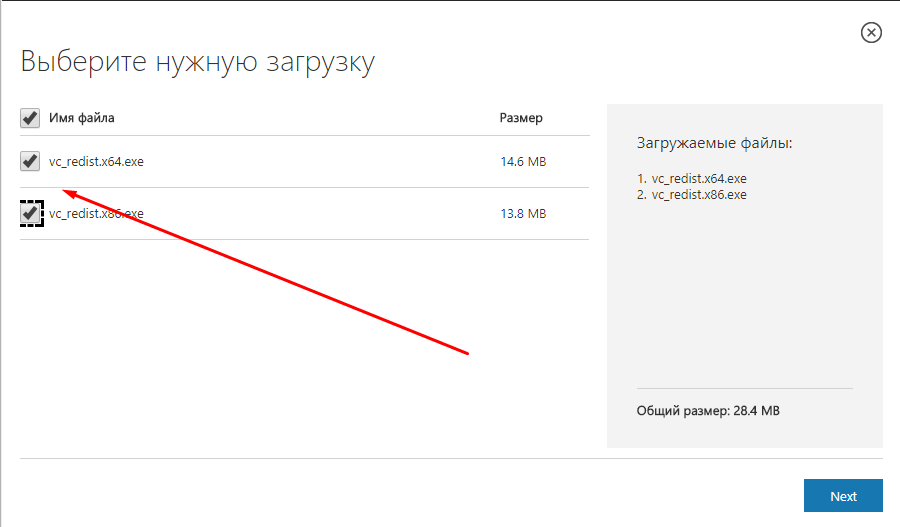Select the vc_redist.x64.exe file name in table
900x527 pixels.
coord(96,161)
